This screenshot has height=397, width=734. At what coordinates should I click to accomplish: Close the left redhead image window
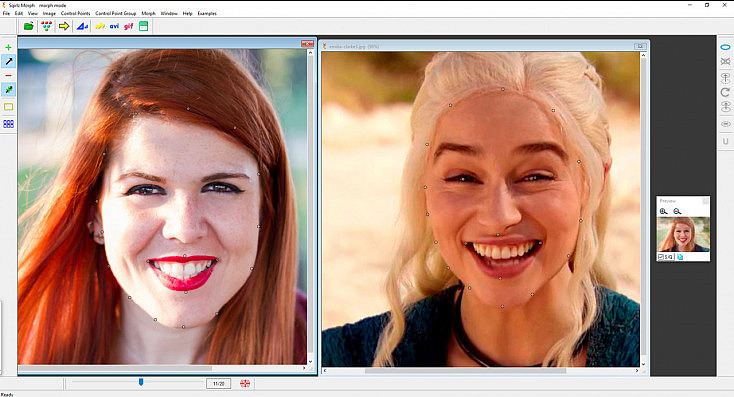click(x=307, y=44)
